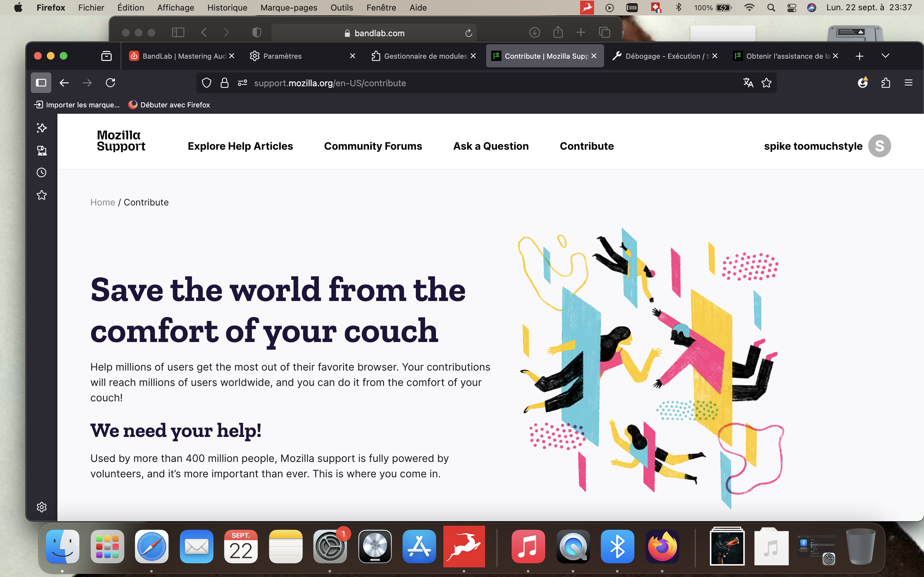924x577 pixels.
Task: Bookmark this page with star icon
Action: (766, 83)
